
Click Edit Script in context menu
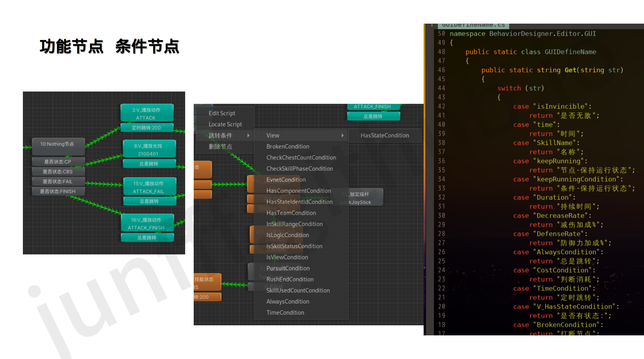tap(222, 113)
